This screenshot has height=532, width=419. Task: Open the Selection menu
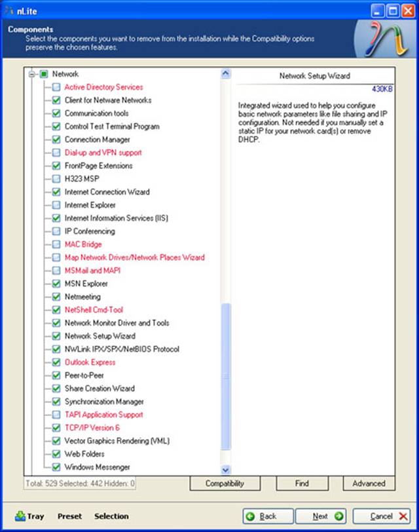[111, 516]
